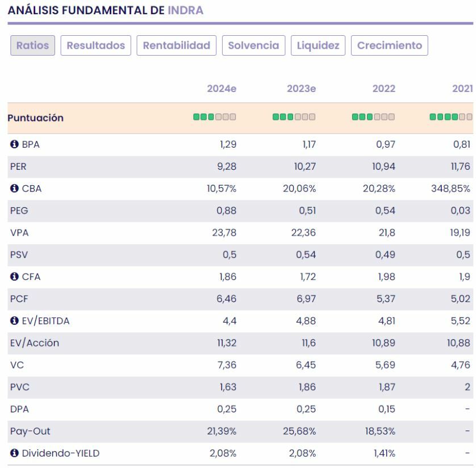Click the 2024e Puntuación score indicator
Screen dimensions: 476x468
click(215, 118)
